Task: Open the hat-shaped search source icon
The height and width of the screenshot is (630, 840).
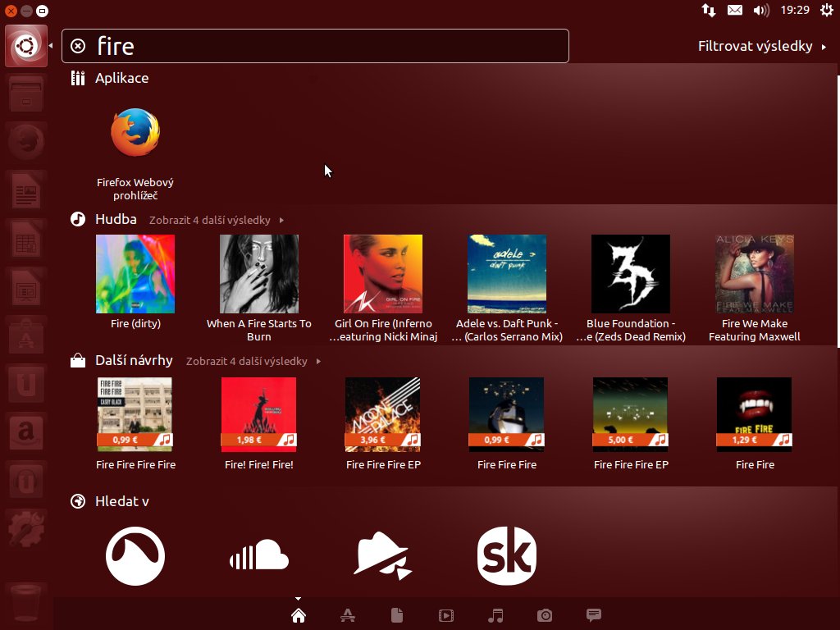Action: 382,555
